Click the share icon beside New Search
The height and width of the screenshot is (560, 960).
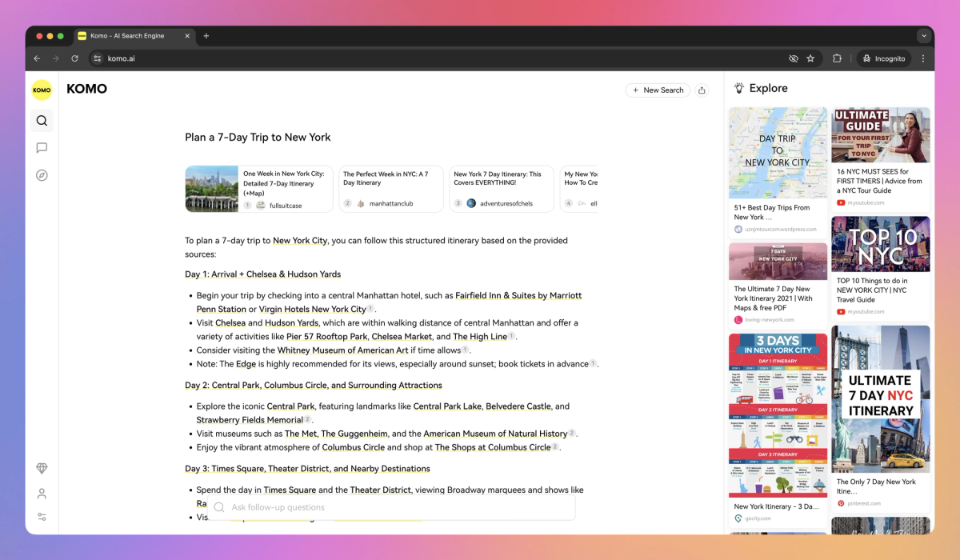(x=702, y=90)
